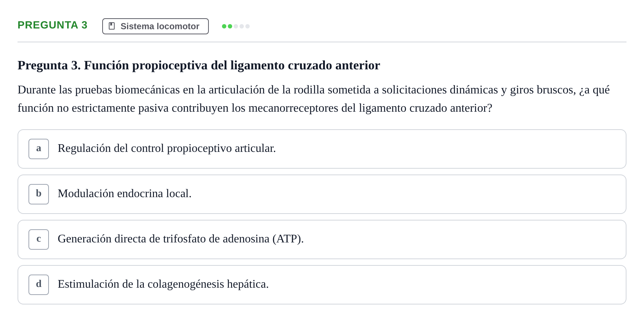
Task: Click the PREGUNTA 3 header label
Action: (x=53, y=25)
